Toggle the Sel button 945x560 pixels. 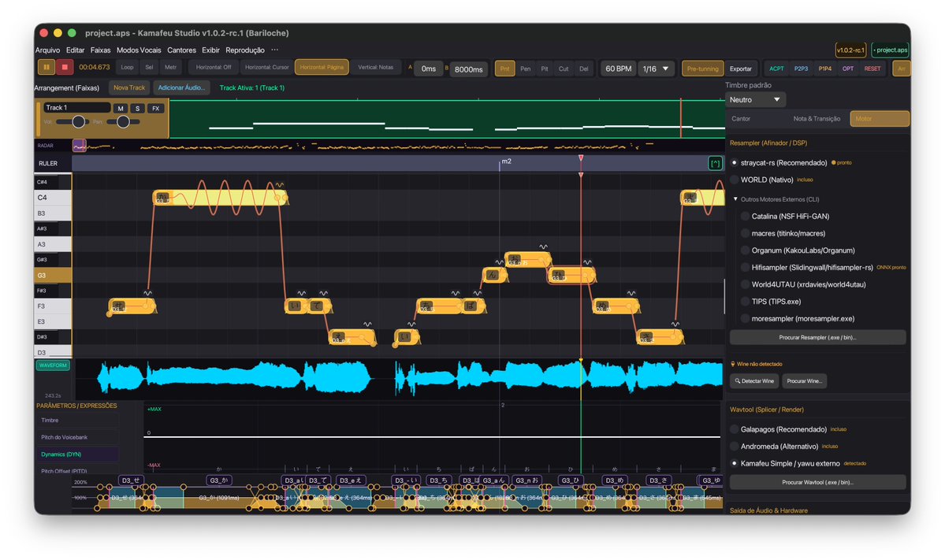(149, 68)
